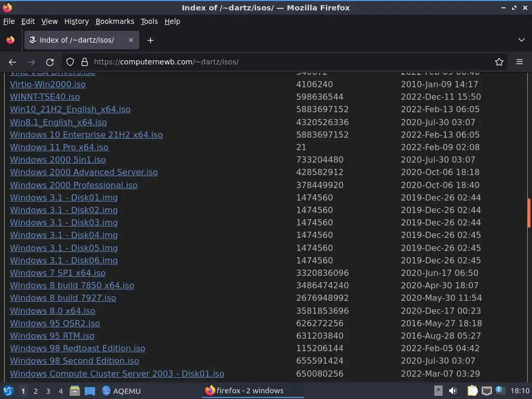Open Windows 98 Redtoast Edition.iso link
Image resolution: width=532 pixels, height=399 pixels.
[x=77, y=349]
